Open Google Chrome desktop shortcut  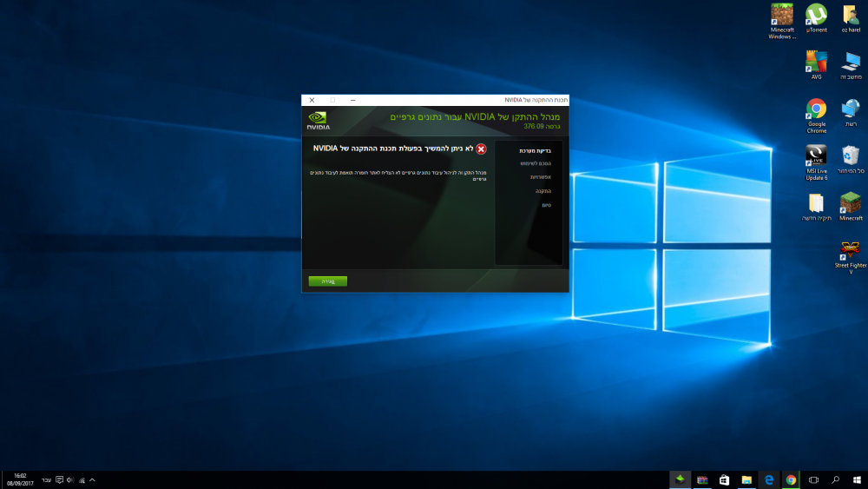(x=817, y=116)
